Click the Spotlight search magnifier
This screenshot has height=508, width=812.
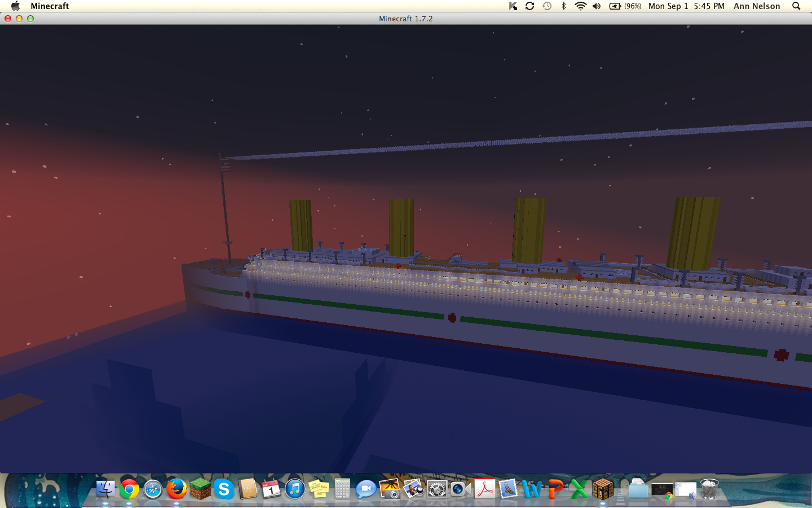click(x=796, y=6)
